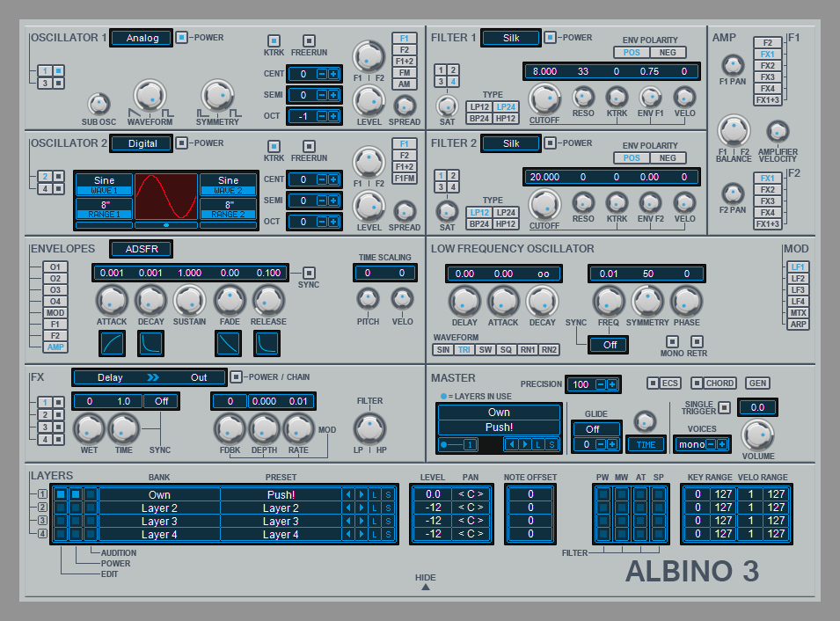Open the Sine WAVE 1 selector
The height and width of the screenshot is (621, 840).
[104, 185]
